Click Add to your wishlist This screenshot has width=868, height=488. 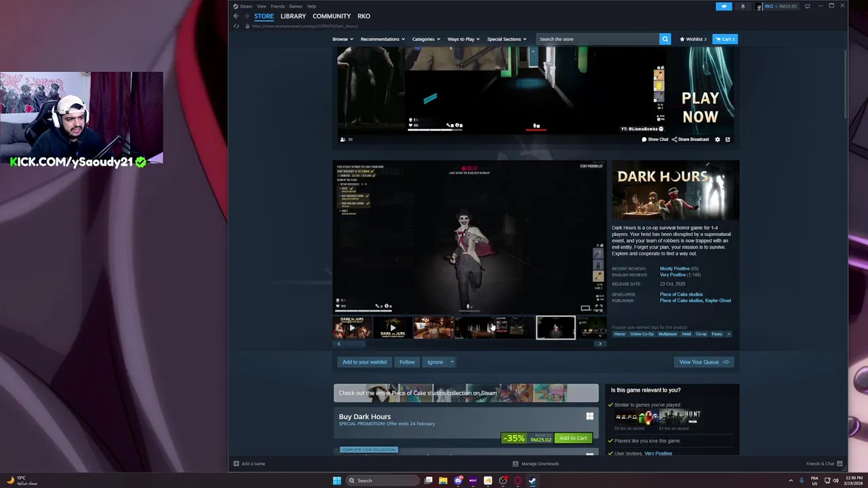364,362
